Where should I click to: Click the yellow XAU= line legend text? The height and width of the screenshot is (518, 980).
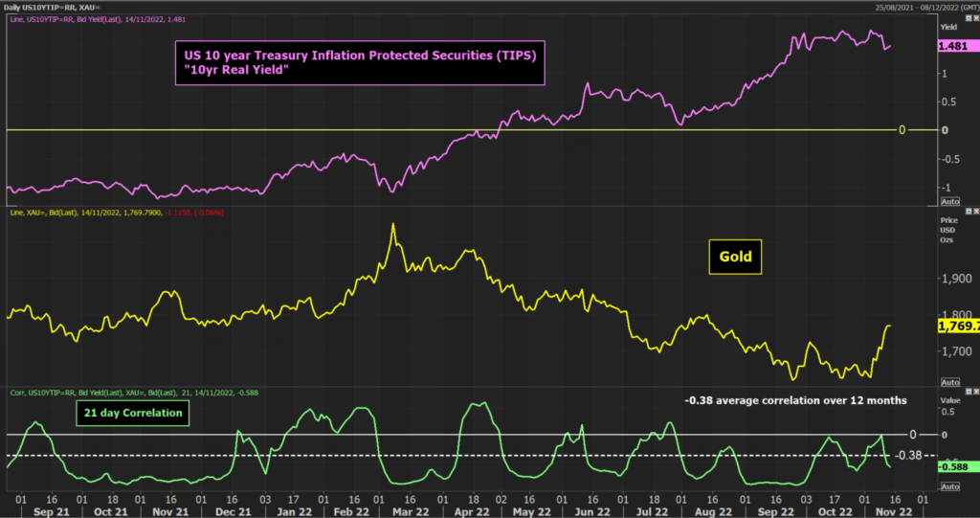[x=117, y=213]
